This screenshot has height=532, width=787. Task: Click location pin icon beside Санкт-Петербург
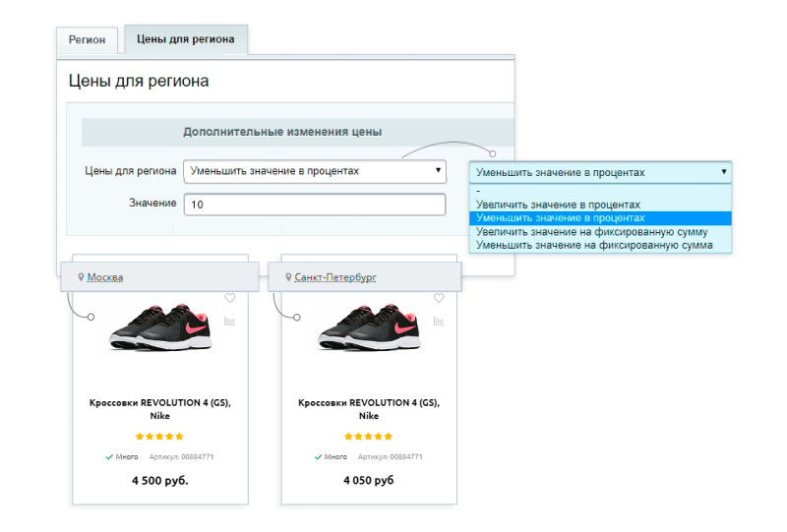(x=288, y=277)
